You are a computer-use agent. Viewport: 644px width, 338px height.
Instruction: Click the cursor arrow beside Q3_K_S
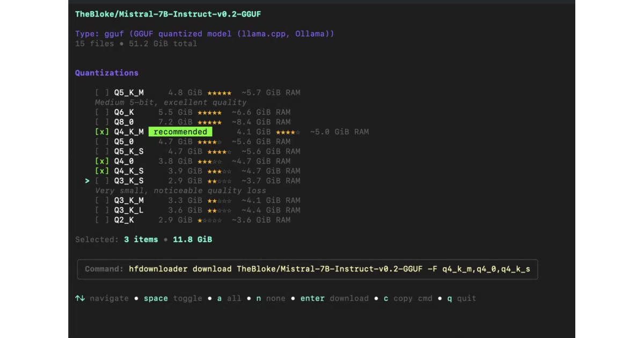pos(87,181)
